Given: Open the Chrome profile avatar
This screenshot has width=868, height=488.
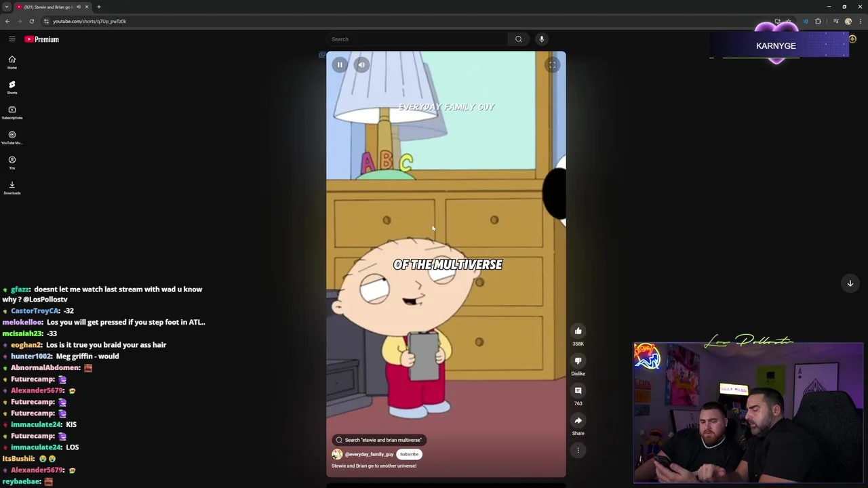Looking at the screenshot, I should 848,21.
